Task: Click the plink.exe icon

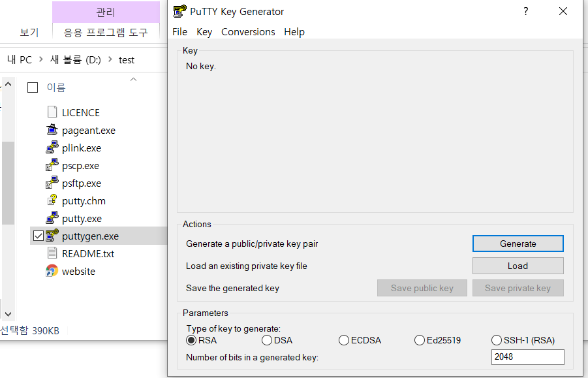Action: pos(52,148)
